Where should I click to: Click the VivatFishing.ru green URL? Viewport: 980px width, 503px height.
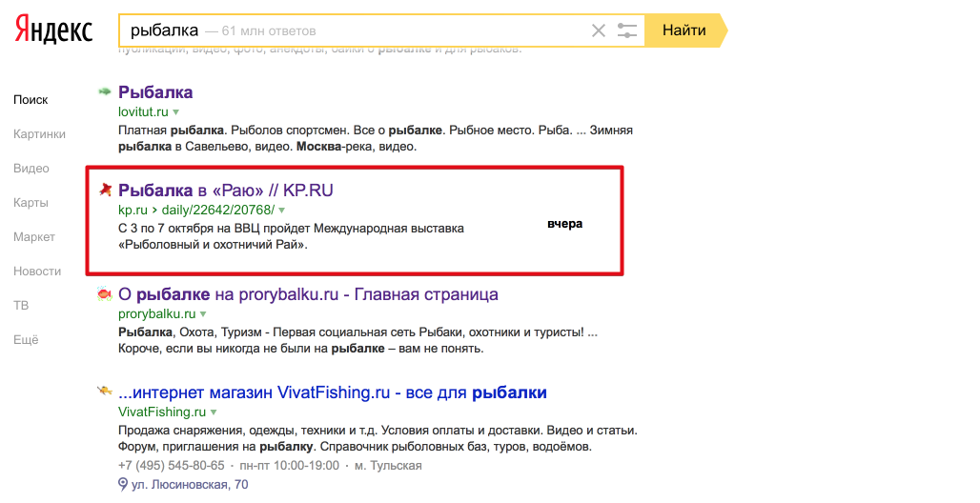point(162,412)
